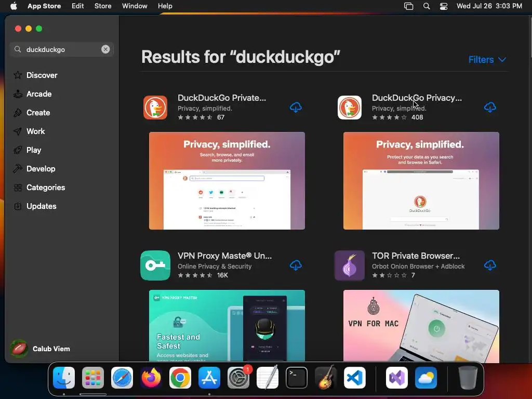This screenshot has height=399, width=532.
Task: Open the TOR Private Browser onion icon
Action: (x=350, y=265)
